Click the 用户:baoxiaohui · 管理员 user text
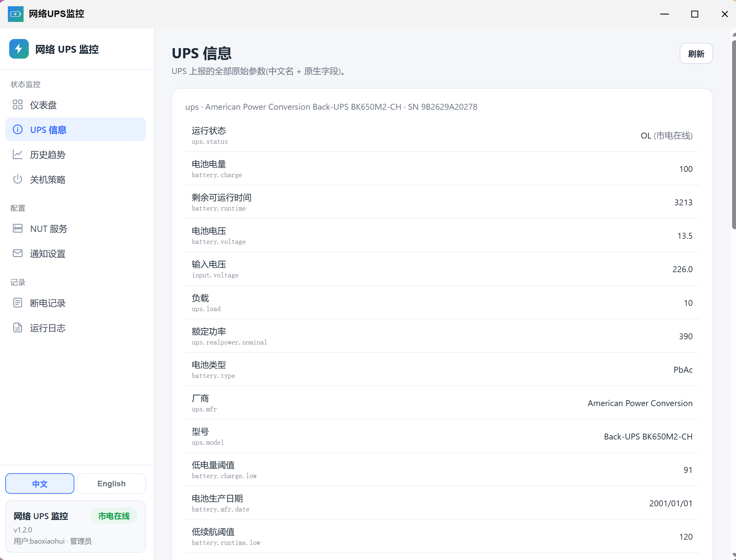736x560 pixels. coord(53,541)
